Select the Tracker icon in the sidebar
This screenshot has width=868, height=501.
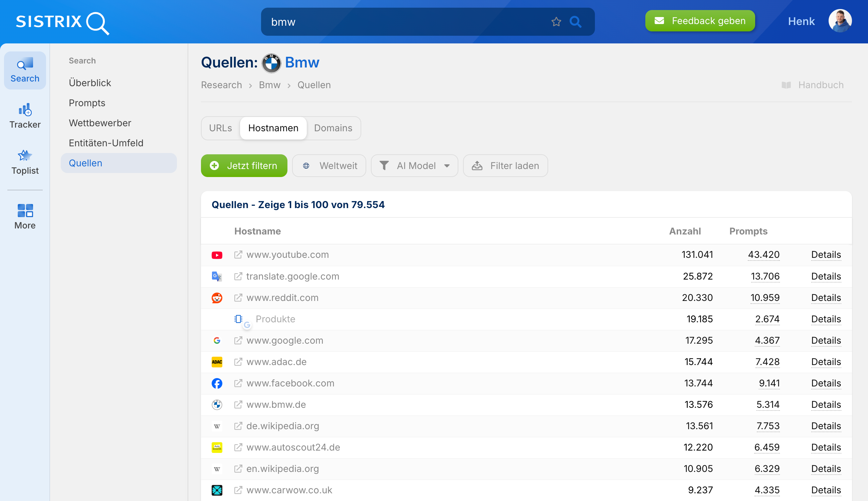tap(24, 115)
